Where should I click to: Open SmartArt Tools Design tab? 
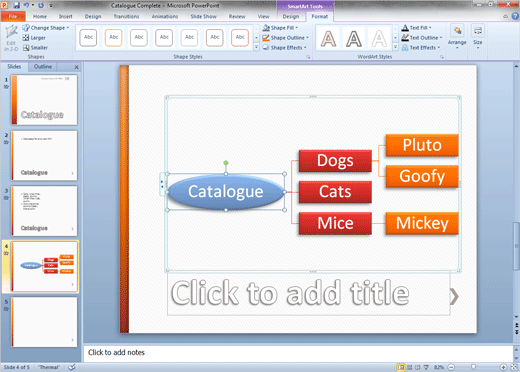(291, 16)
